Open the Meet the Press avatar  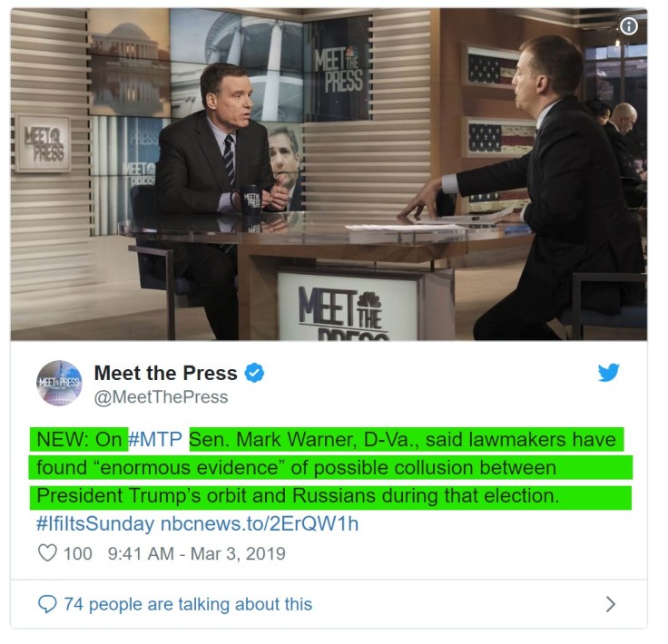[x=59, y=382]
